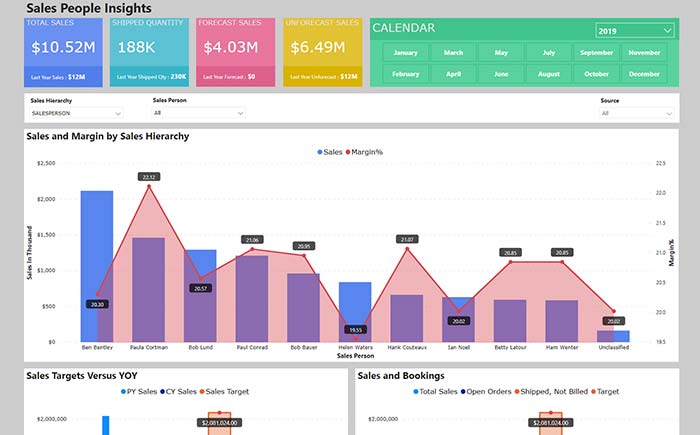
Task: Select the November month button
Action: tap(644, 53)
